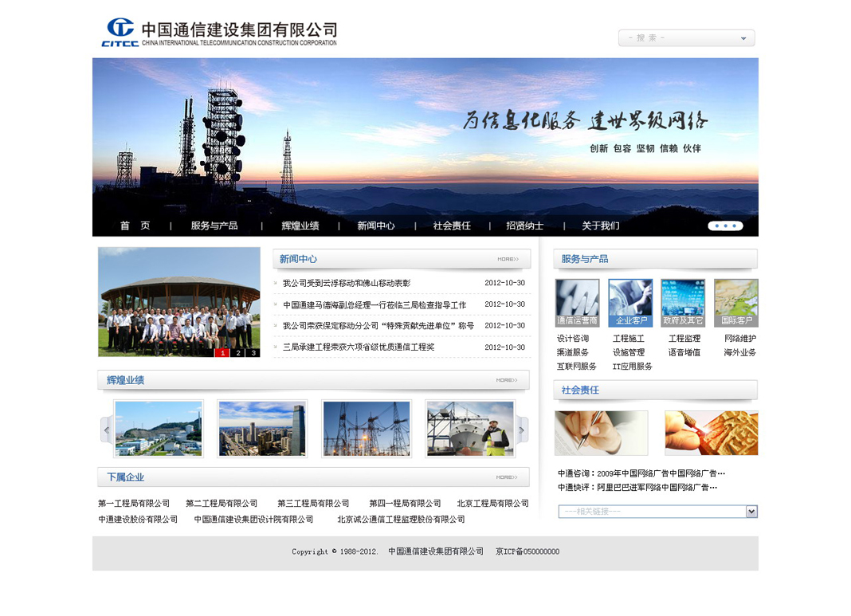Click the 京ICP备050000000 footer text
The height and width of the screenshot is (616, 851).
click(x=527, y=552)
